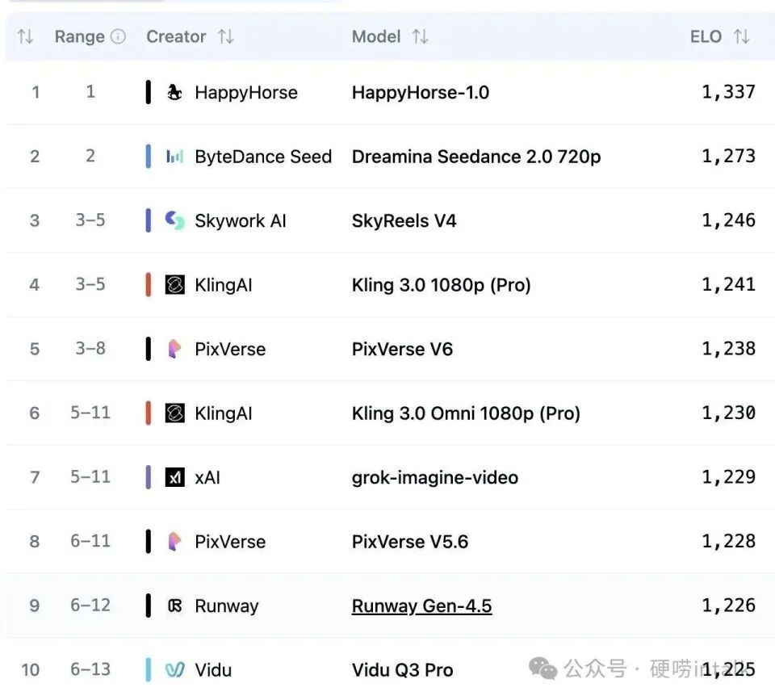Click the Runway logo icon
This screenshot has width=775, height=700.
[174, 606]
